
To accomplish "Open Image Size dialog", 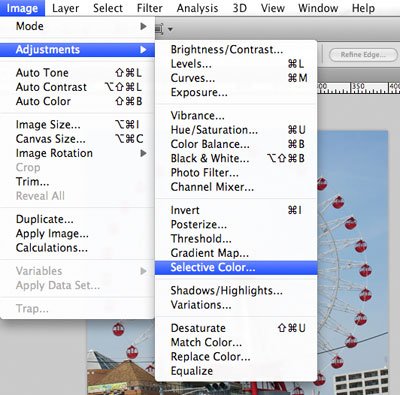I will (x=77, y=125).
